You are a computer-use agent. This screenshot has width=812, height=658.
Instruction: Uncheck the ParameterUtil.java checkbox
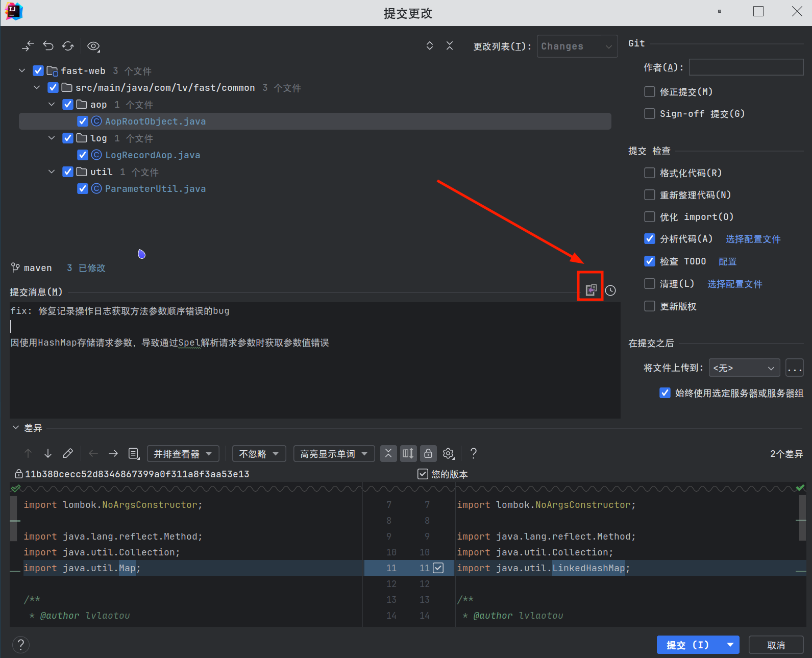83,189
